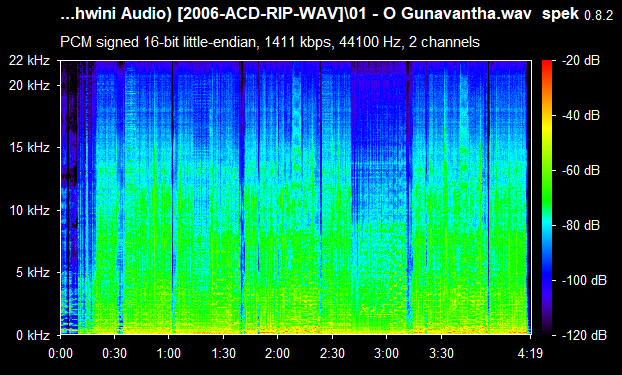Click the 2:30 time axis label
Image resolution: width=622 pixels, height=375 pixels.
[332, 353]
